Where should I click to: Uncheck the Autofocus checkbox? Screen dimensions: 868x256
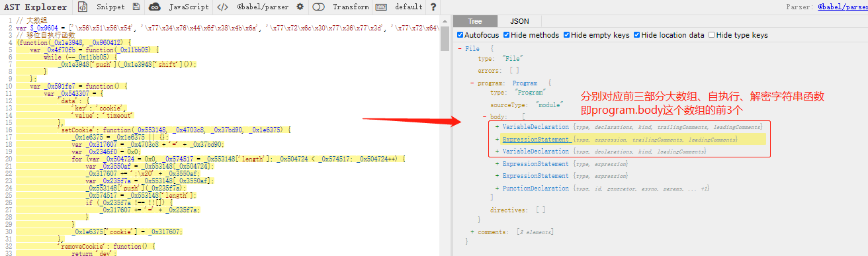(460, 35)
